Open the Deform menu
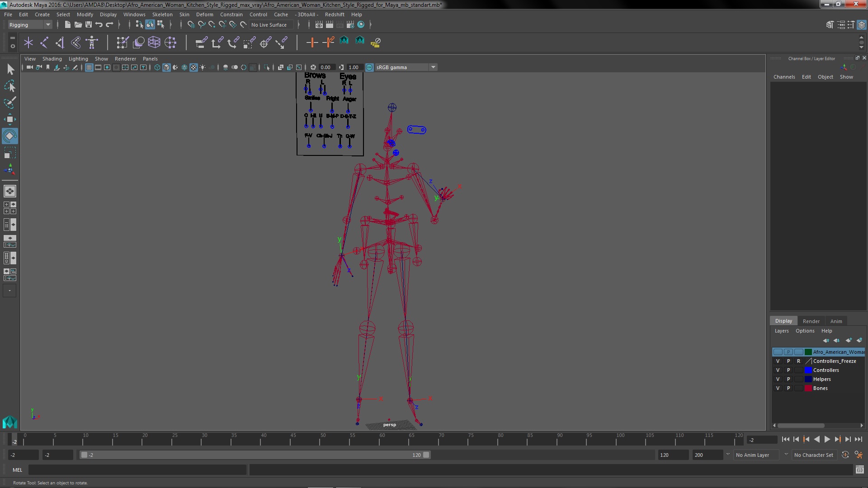Image resolution: width=868 pixels, height=488 pixels. click(x=204, y=14)
